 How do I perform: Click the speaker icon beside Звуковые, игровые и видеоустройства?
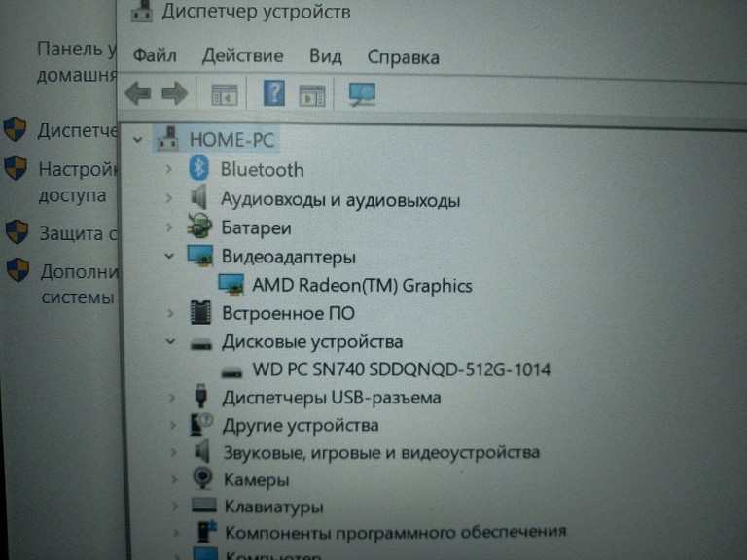pyautogui.click(x=202, y=450)
